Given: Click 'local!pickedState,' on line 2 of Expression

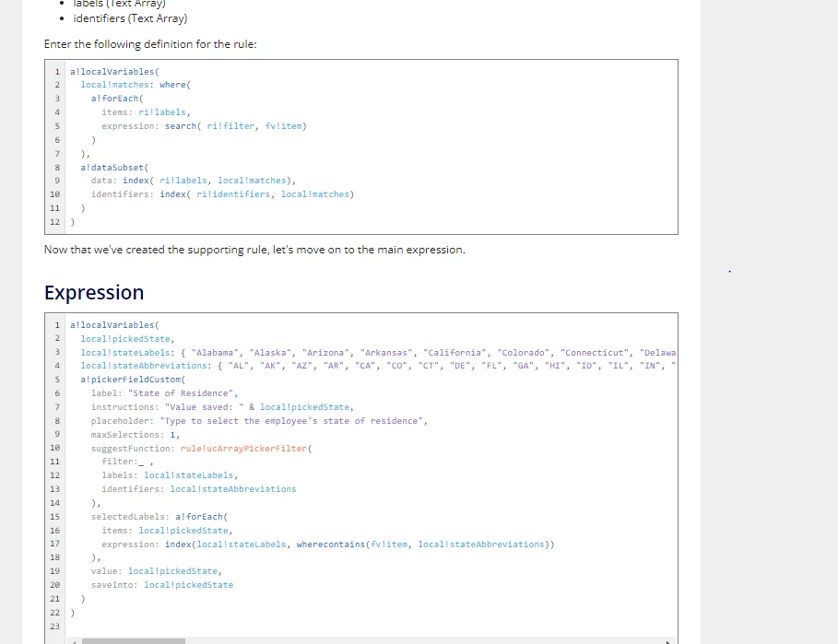Looking at the screenshot, I should pos(128,338).
